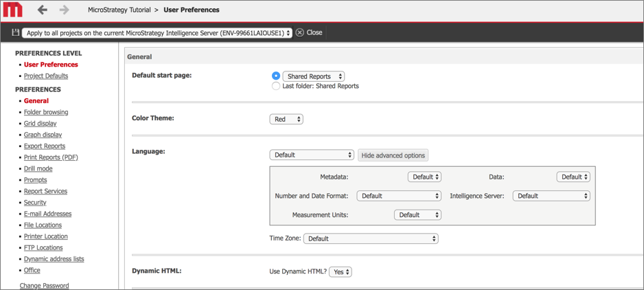
Task: Go back using the left arrow
Action: (43, 10)
